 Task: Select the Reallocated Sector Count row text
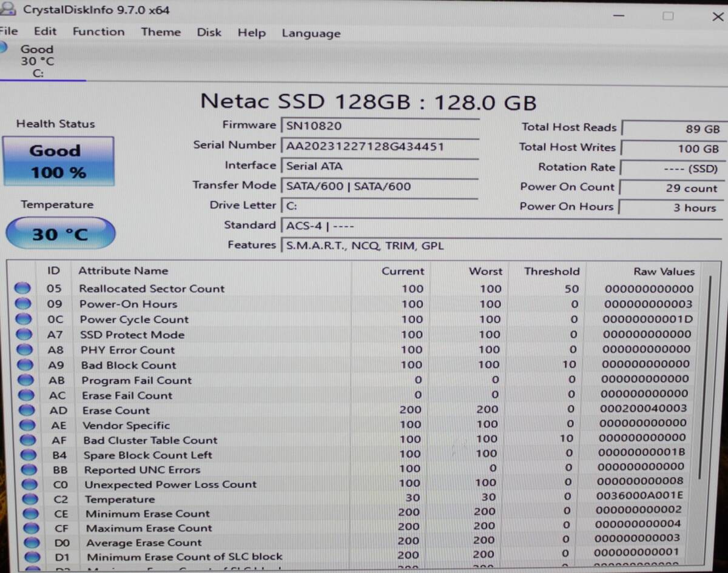point(152,289)
